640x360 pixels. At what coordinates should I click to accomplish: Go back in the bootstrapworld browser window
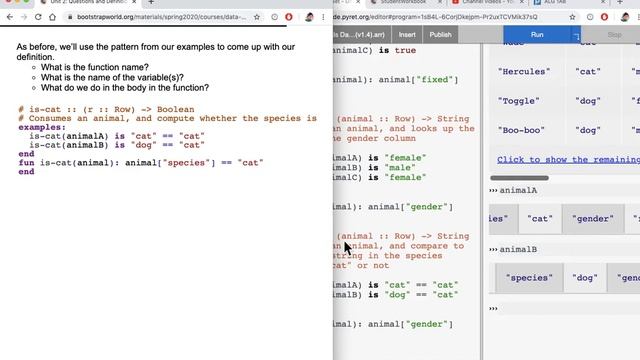pos(10,17)
